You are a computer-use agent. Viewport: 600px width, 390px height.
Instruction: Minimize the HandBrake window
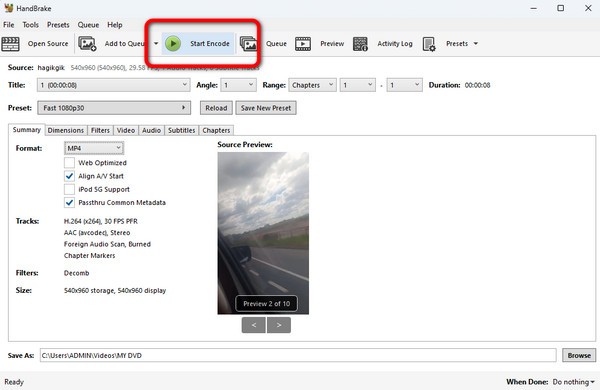click(x=533, y=8)
